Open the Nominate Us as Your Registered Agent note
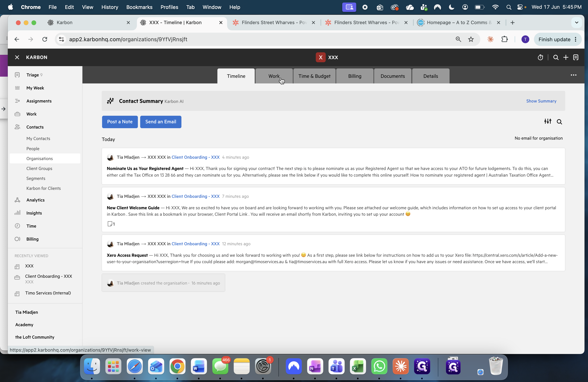The height and width of the screenshot is (382, 588). pos(333,166)
